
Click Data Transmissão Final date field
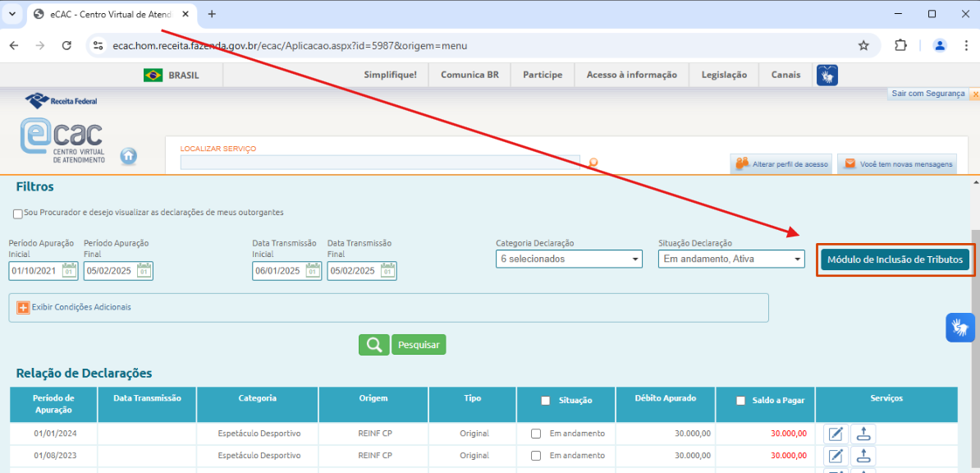(354, 271)
